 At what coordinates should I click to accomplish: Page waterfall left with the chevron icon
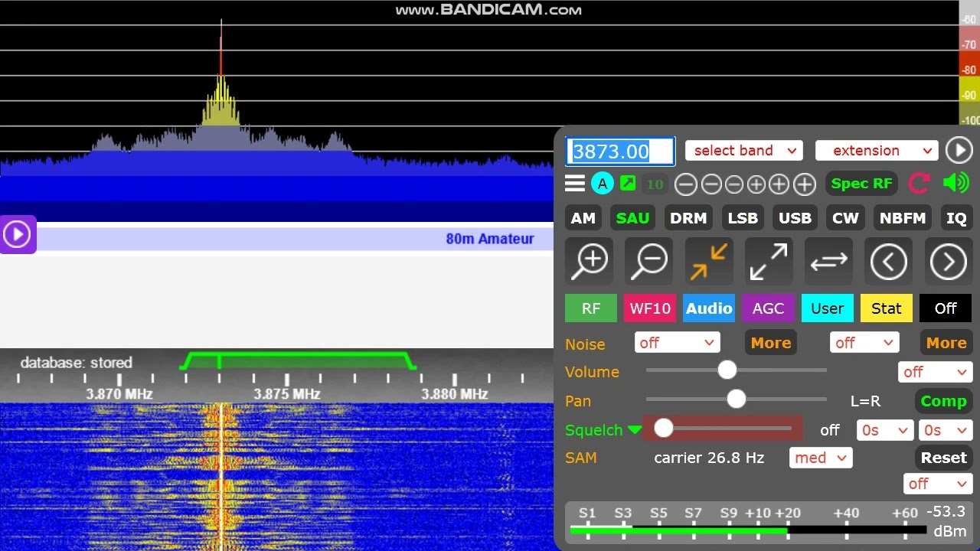pyautogui.click(x=888, y=262)
